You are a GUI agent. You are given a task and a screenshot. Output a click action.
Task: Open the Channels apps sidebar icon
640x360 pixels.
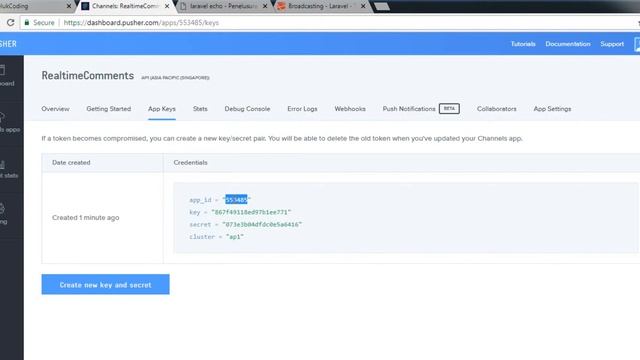pos(9,122)
